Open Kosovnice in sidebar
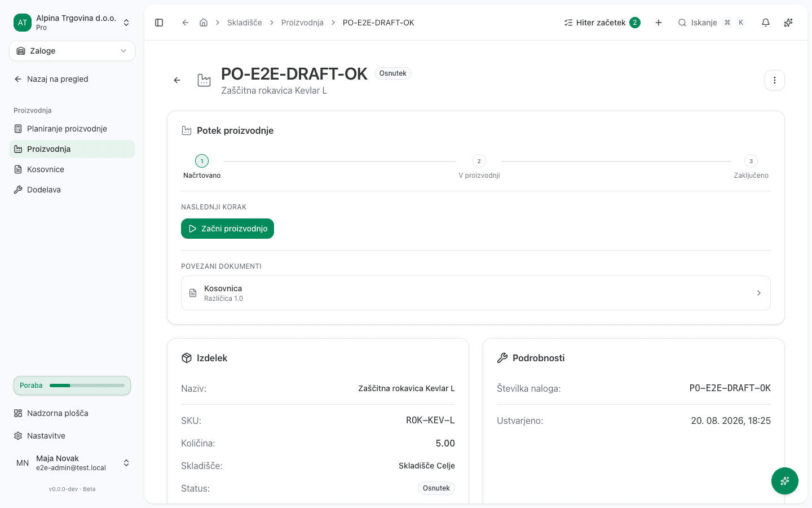Viewport: 812px width, 508px height. (72, 169)
